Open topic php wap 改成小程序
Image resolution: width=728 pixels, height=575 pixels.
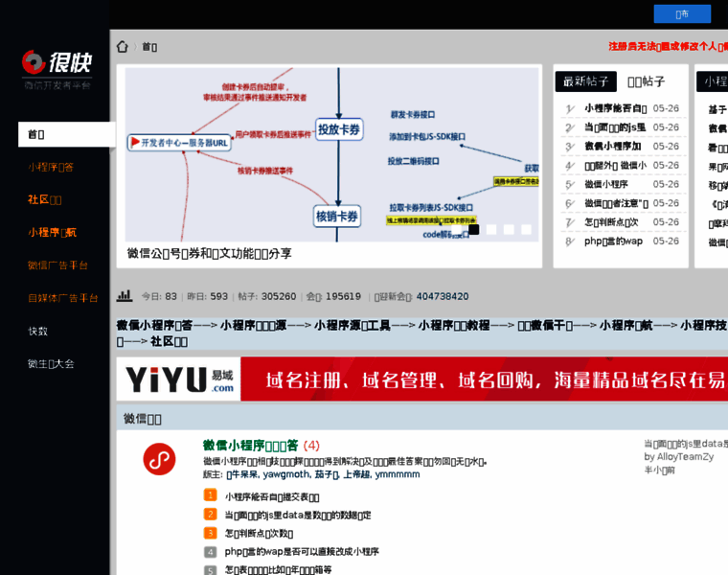[x=302, y=552]
